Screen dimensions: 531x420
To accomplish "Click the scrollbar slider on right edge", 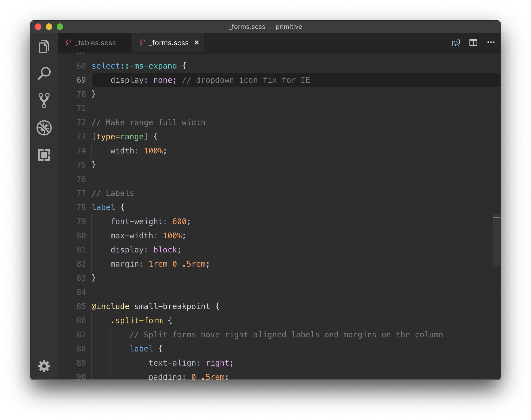I will point(496,239).
